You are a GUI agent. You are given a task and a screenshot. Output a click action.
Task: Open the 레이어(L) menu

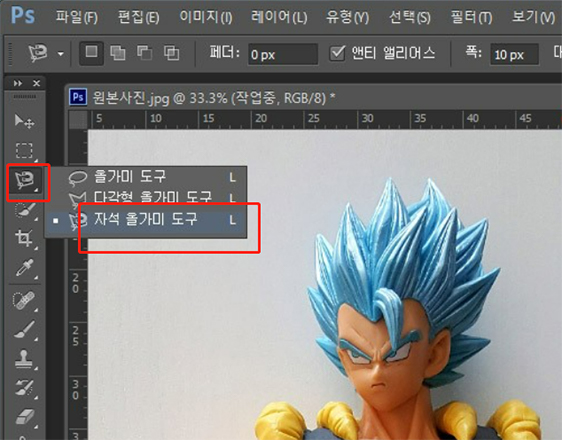[x=279, y=17]
